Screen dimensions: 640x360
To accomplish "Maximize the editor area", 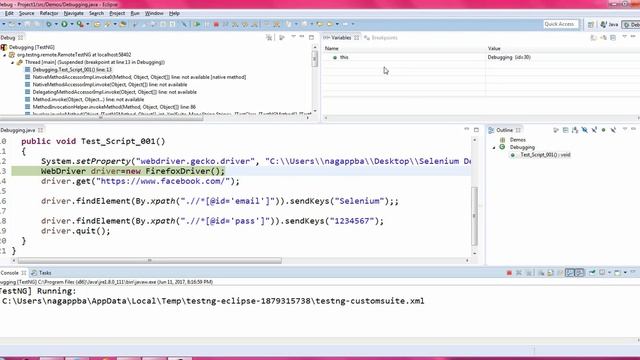I will click(x=476, y=130).
